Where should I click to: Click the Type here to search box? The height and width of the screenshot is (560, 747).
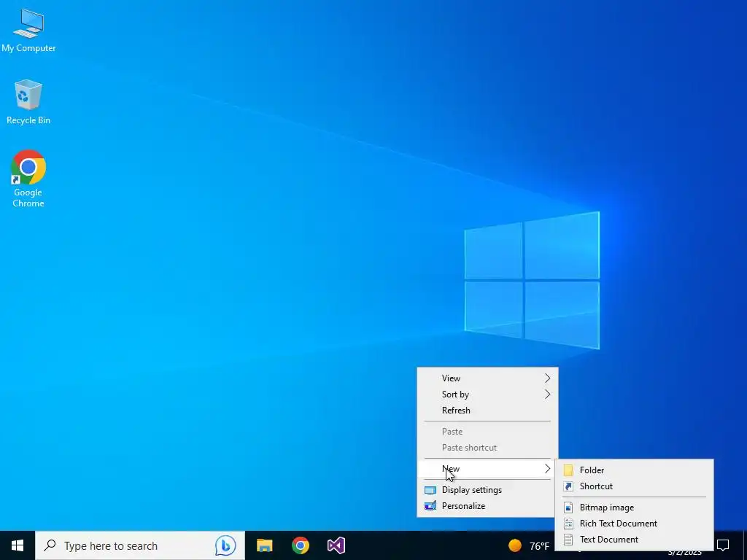(140, 545)
